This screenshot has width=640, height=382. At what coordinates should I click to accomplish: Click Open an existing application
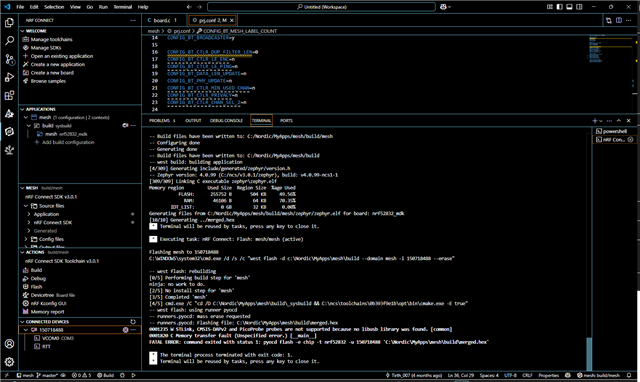coord(62,56)
